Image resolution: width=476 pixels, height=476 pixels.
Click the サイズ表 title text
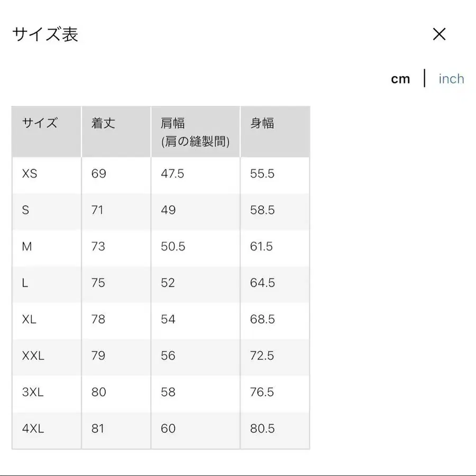[x=44, y=35]
